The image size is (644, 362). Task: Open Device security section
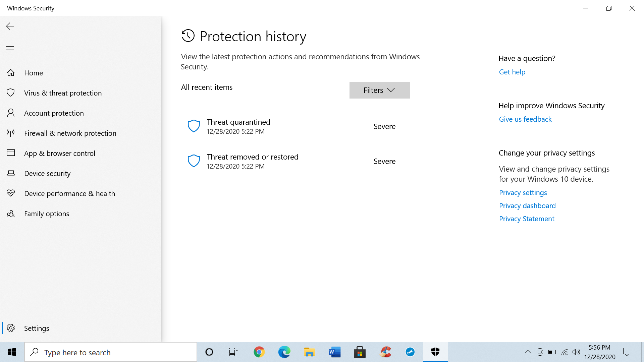pos(80,173)
